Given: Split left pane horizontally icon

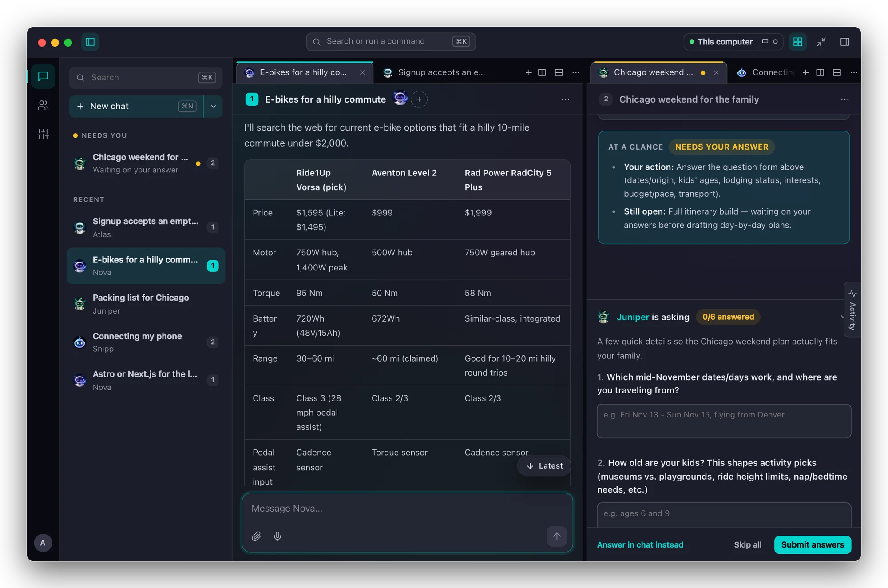Looking at the screenshot, I should pos(559,72).
